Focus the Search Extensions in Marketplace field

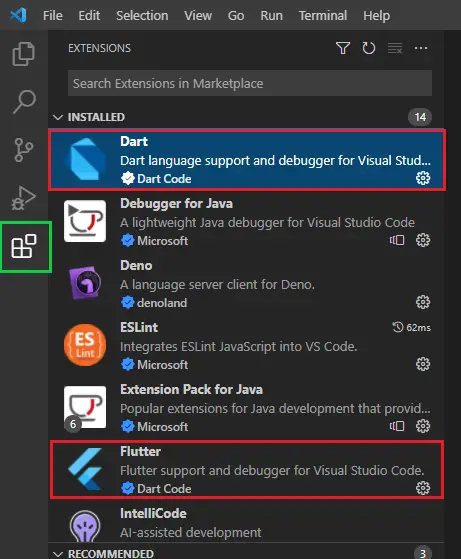pyautogui.click(x=250, y=83)
